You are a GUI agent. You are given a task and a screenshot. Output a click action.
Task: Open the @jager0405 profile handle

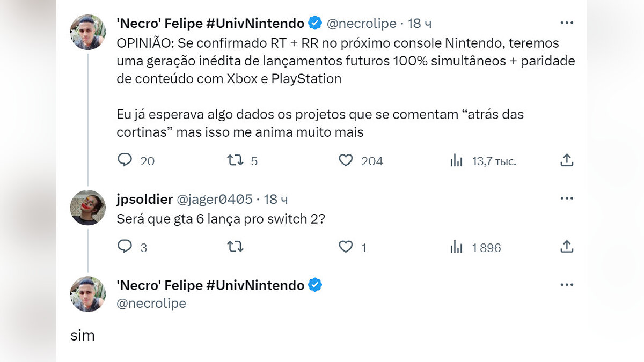tap(215, 200)
